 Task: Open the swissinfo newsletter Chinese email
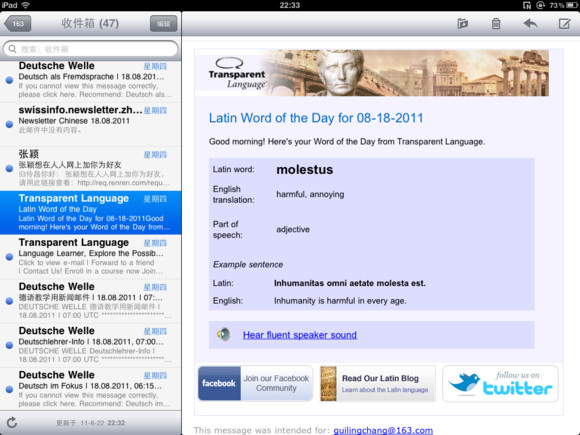tap(91, 125)
